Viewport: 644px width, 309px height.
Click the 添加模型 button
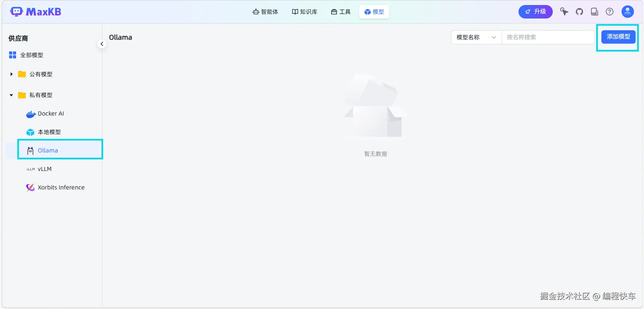pyautogui.click(x=618, y=37)
